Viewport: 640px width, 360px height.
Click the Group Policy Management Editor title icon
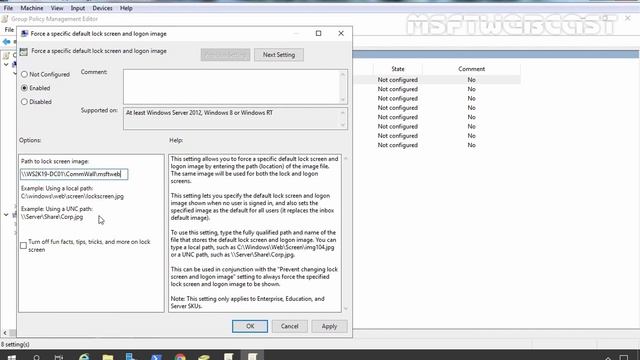pos(5,19)
